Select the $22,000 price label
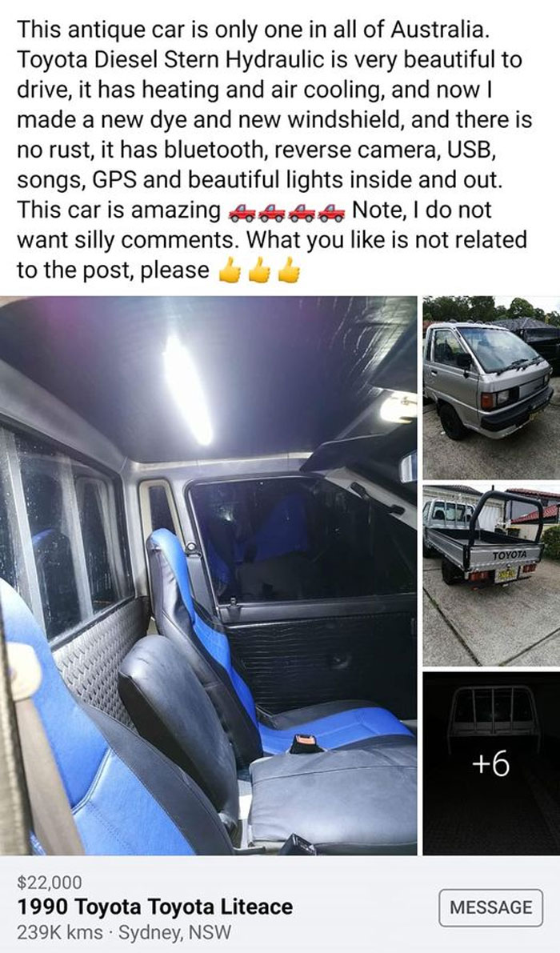Viewport: 560px width, 953px height. point(49,881)
